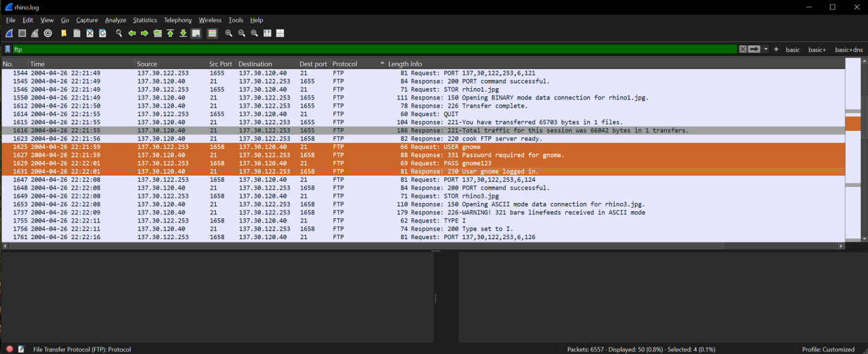Open a capture file

click(64, 33)
